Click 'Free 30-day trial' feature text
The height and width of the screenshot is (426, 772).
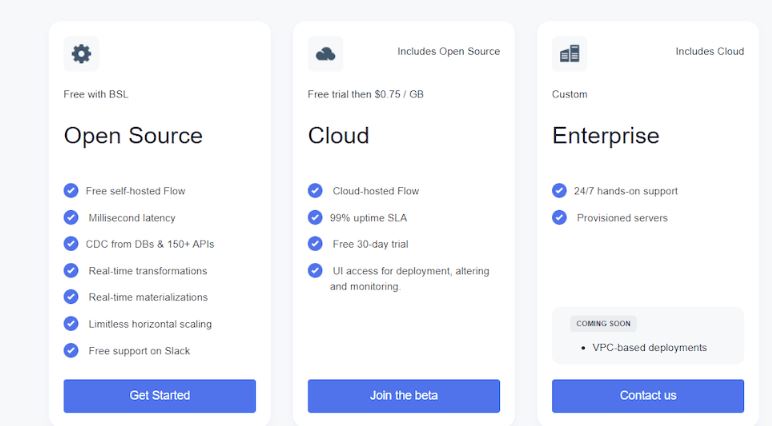(370, 244)
